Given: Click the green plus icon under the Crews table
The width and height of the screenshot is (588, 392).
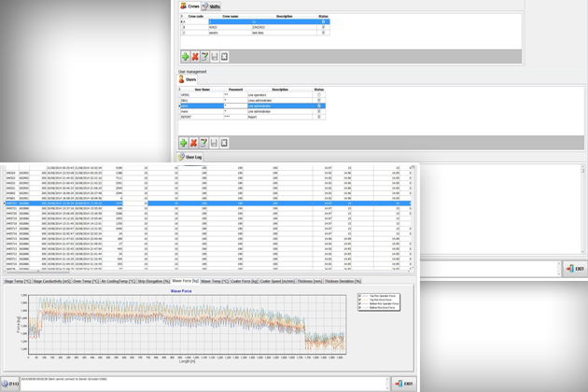Looking at the screenshot, I should 185,57.
